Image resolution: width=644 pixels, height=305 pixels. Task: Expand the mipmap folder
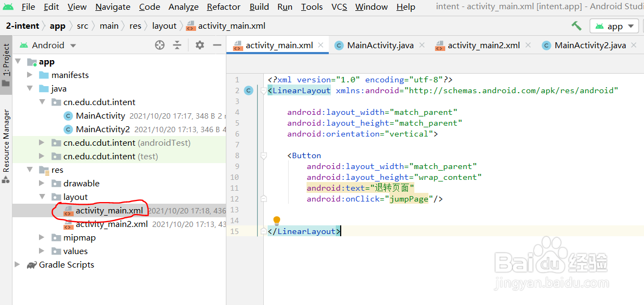tap(42, 238)
